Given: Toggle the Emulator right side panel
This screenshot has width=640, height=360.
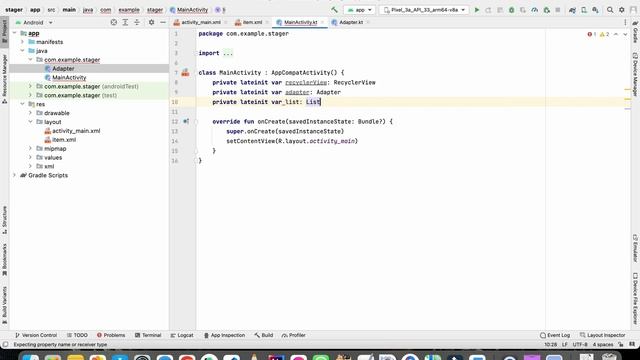Looking at the screenshot, I should pos(635,248).
